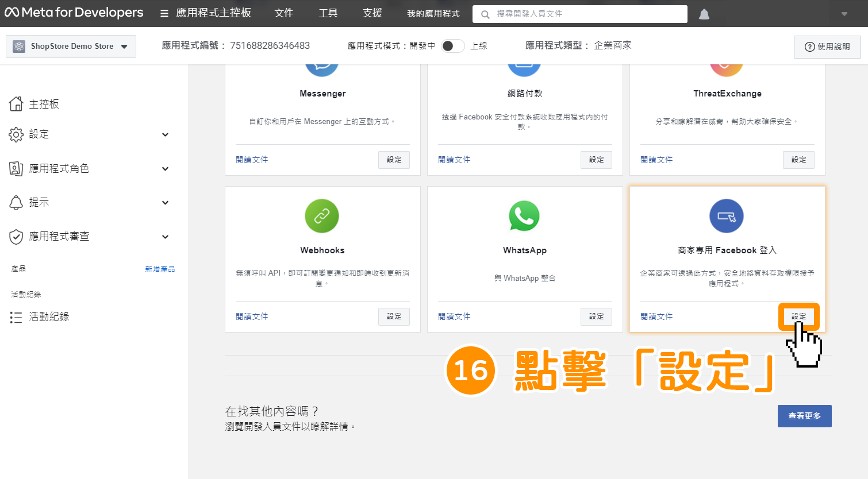Click 新增產品 link in sidebar
This screenshot has width=868, height=479.
pyautogui.click(x=160, y=269)
